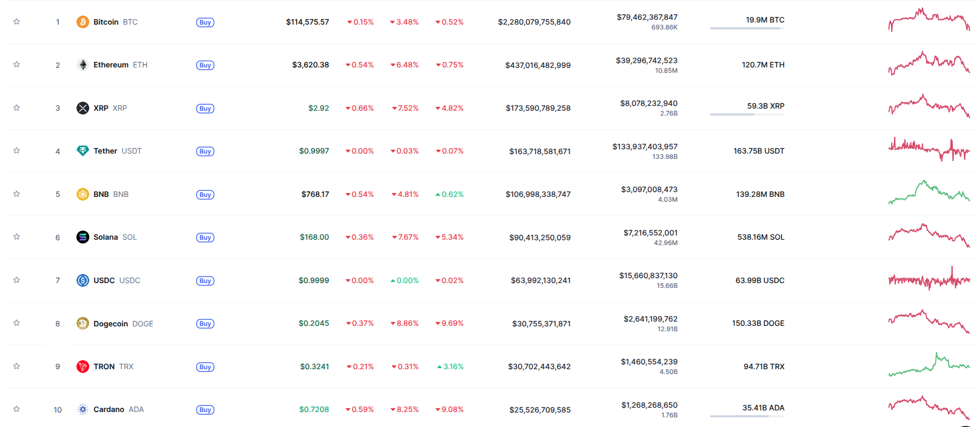980x427 pixels.
Task: Favorite Cardano with its star icon
Action: [17, 409]
